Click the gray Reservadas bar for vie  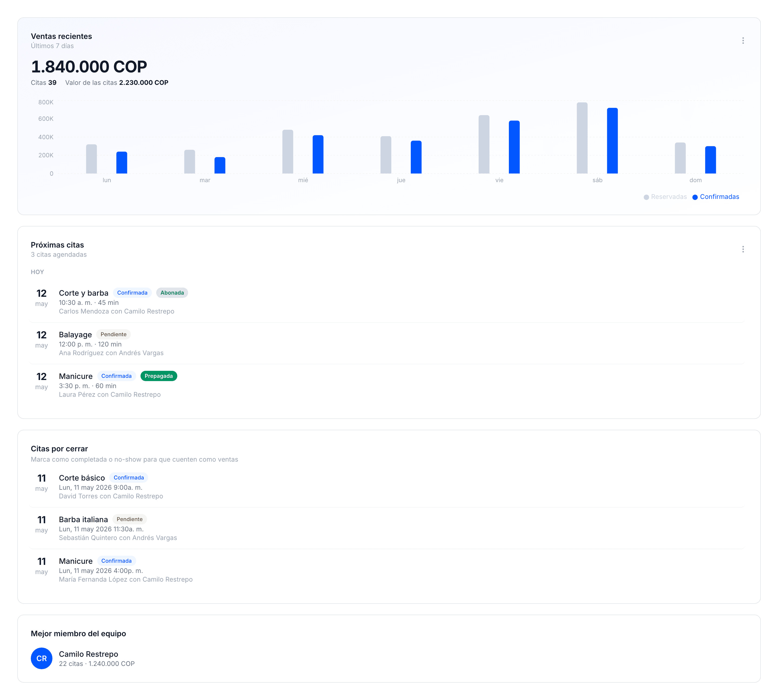[484, 144]
